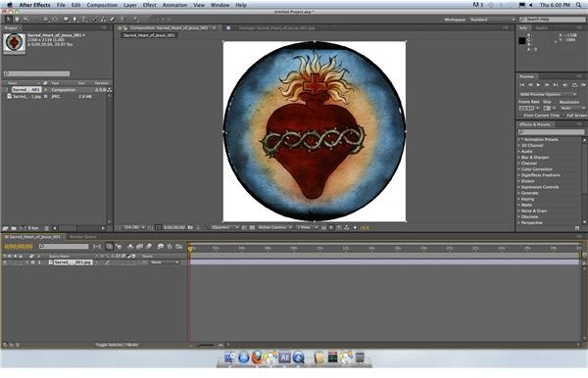Image resolution: width=588 pixels, height=378 pixels.
Task: Select the Eraser tool
Action: [x=112, y=20]
